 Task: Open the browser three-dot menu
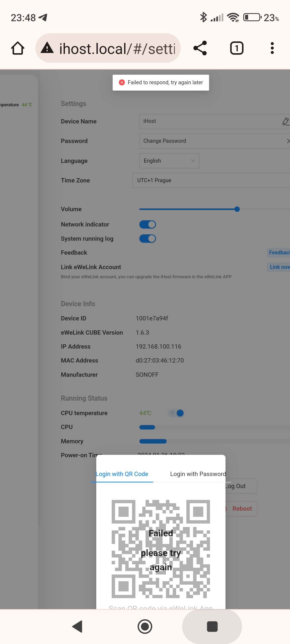pyautogui.click(x=272, y=48)
